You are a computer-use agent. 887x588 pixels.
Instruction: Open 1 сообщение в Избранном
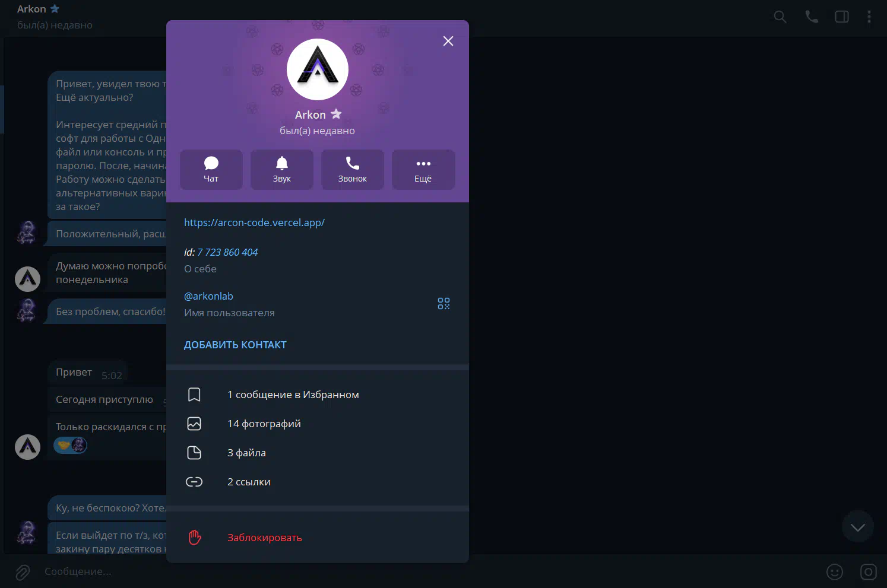[x=293, y=395]
